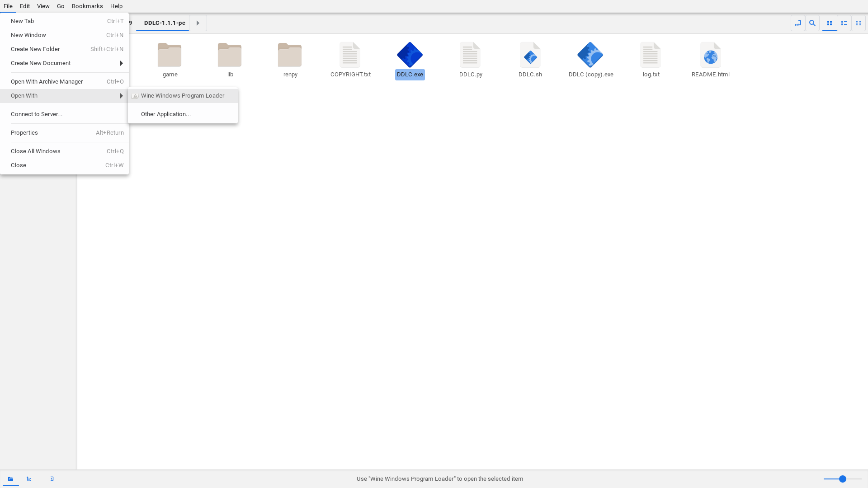The height and width of the screenshot is (488, 868).
Task: Switch to list view
Action: (x=844, y=23)
